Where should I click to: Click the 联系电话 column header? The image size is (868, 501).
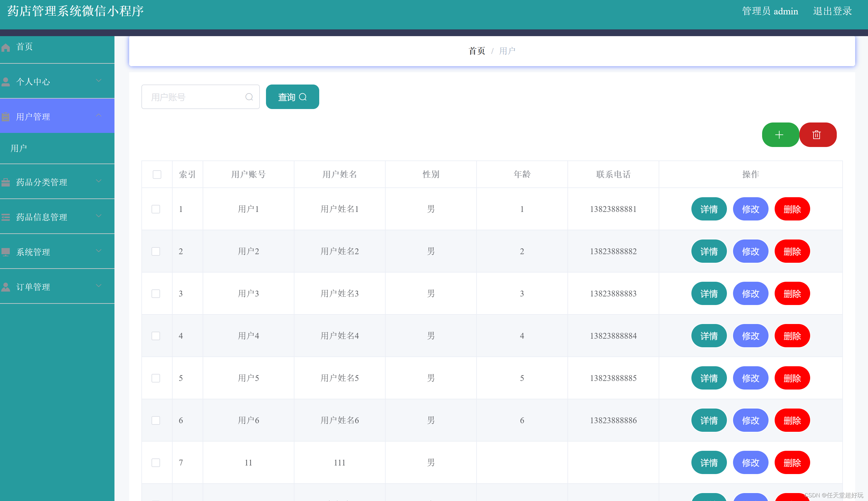click(613, 175)
